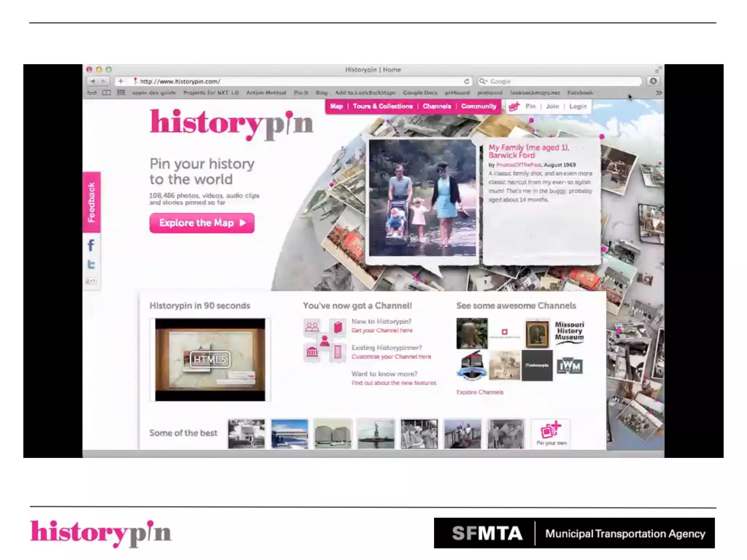The height and width of the screenshot is (560, 747).
Task: Open the lookbackmaps.net bookmark
Action: [535, 93]
